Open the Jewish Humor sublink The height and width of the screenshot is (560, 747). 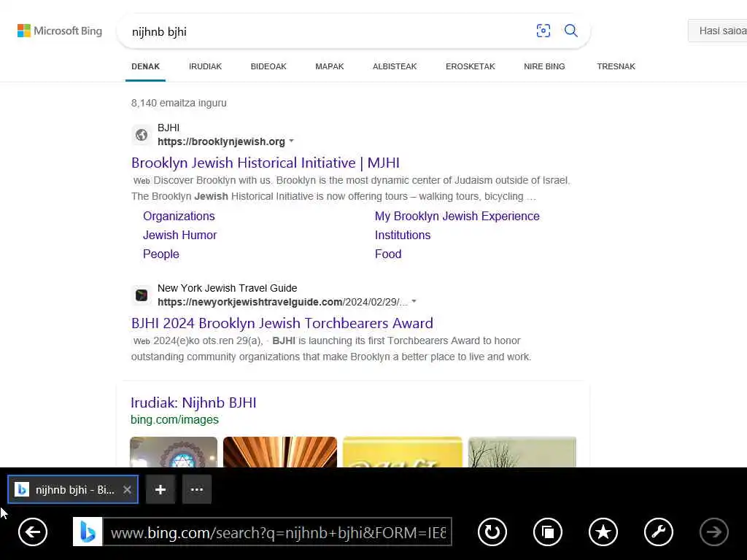[180, 236]
